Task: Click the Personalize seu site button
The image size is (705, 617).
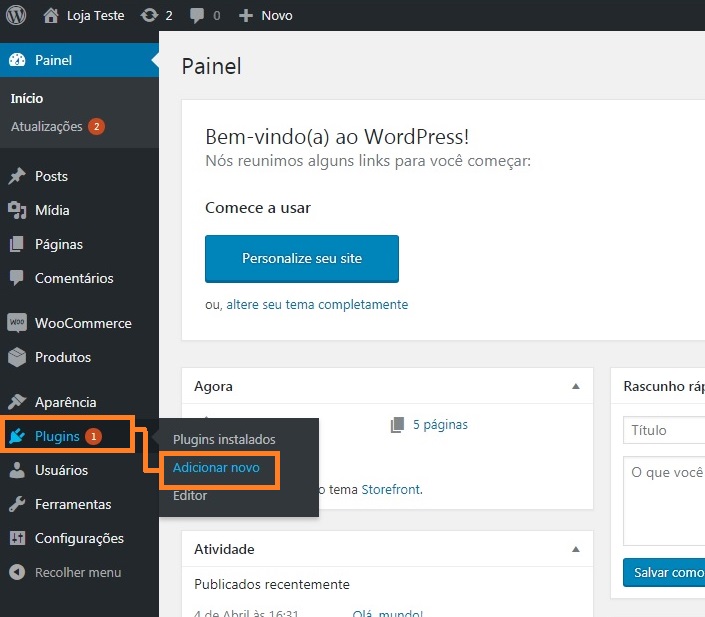Action: click(x=302, y=259)
